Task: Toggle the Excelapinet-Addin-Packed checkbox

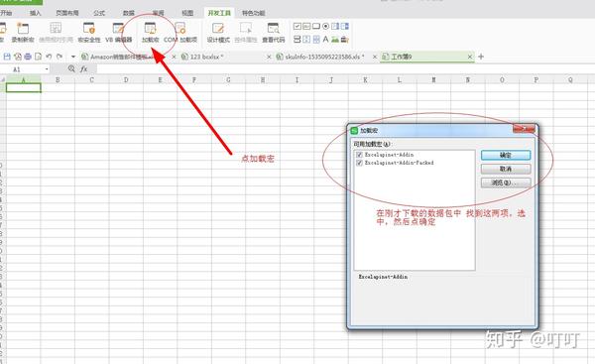Action: tap(359, 163)
